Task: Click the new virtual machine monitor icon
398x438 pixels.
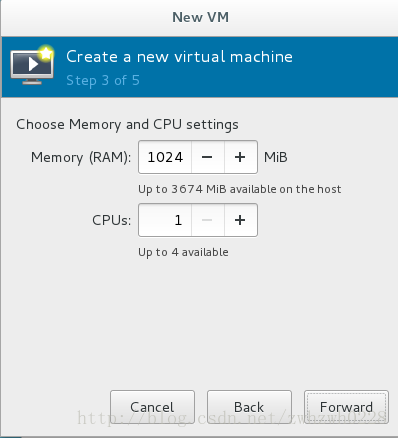Action: (32, 66)
